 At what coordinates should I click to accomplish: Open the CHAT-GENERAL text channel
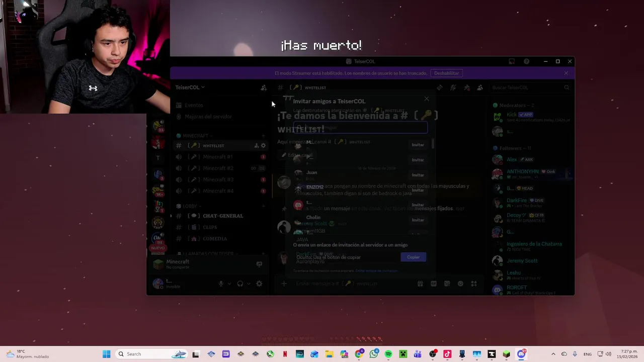point(220,216)
